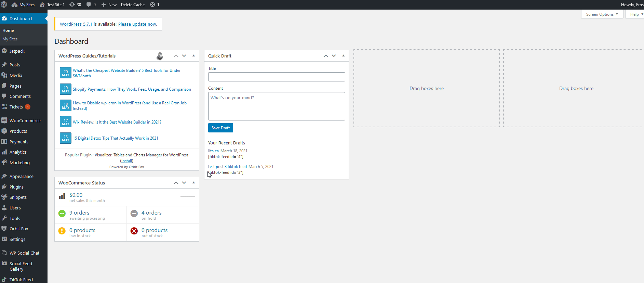Move WordPress Guides widget up
The width and height of the screenshot is (644, 283).
pos(176,56)
